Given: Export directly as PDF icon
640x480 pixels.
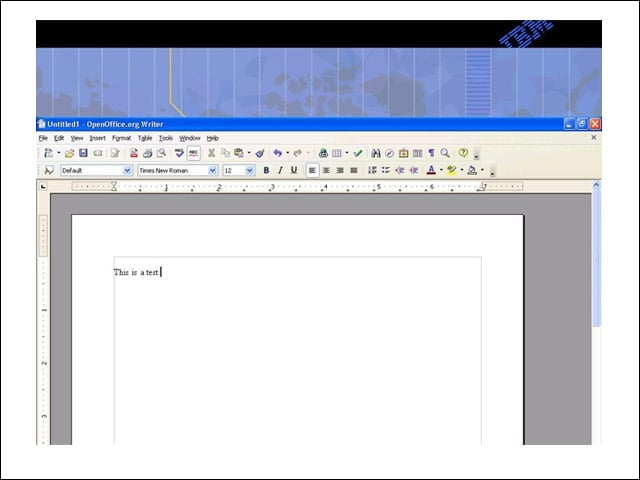Looking at the screenshot, I should [x=133, y=153].
